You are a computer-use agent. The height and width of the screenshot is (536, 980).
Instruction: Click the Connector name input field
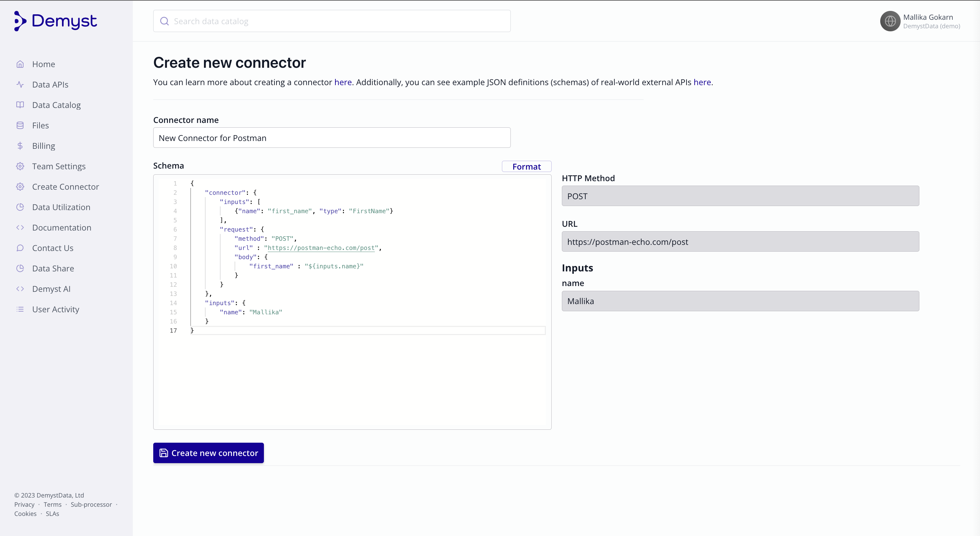point(331,138)
